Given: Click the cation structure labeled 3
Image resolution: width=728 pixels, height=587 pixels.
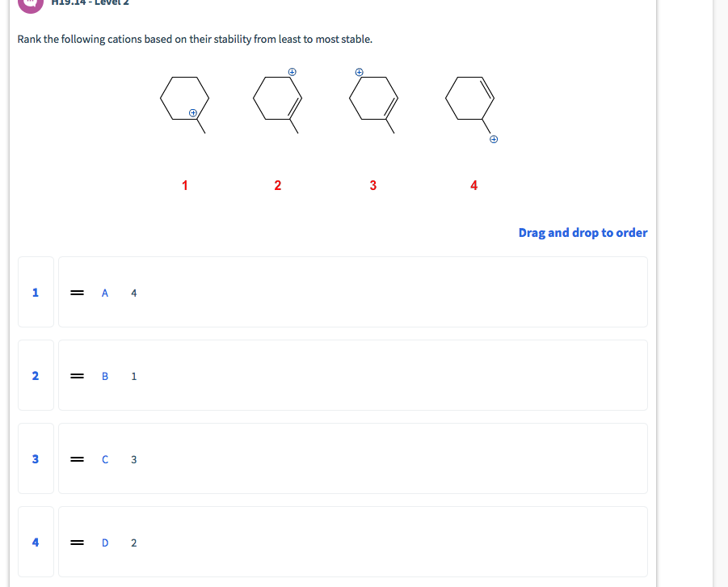Looking at the screenshot, I should click(372, 99).
